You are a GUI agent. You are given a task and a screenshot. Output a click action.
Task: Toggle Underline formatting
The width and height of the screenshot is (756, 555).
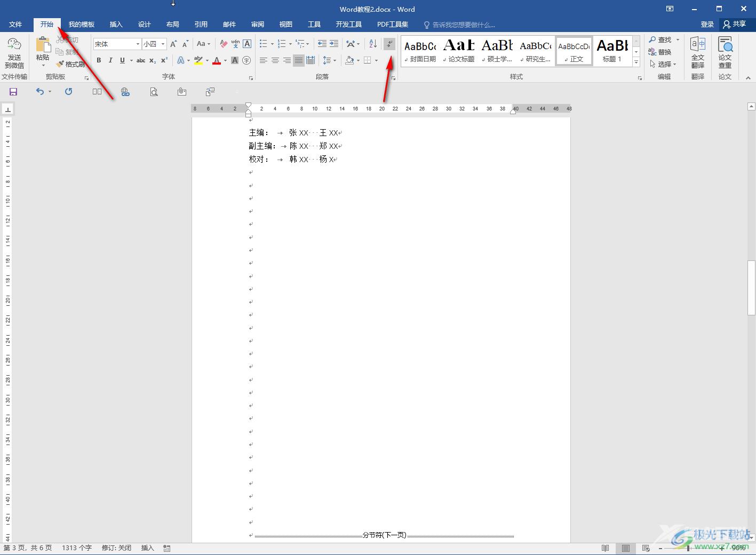point(122,60)
